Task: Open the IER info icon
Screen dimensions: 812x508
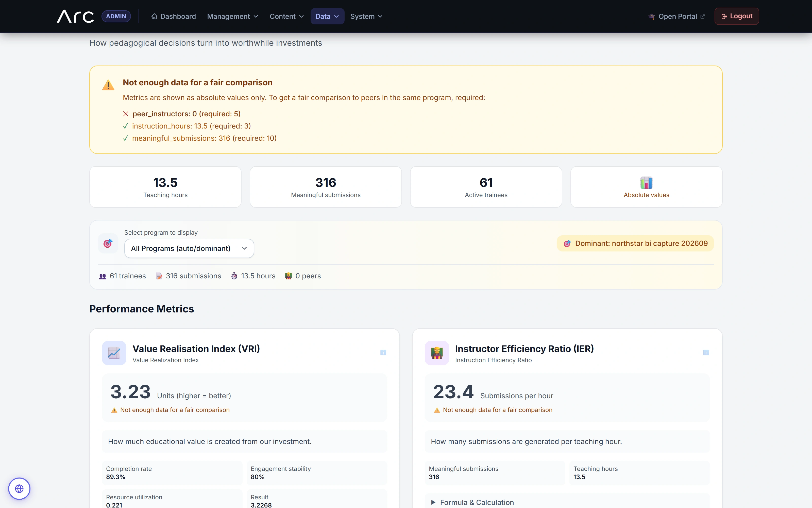Action: pyautogui.click(x=706, y=353)
